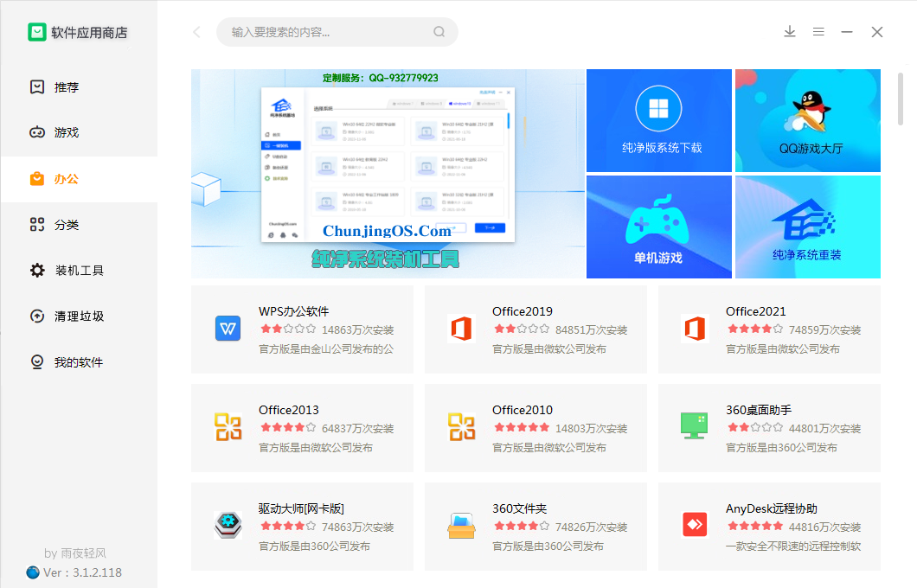Open the AnyDesk远程协助 title
This screenshot has width=917, height=588.
click(772, 508)
